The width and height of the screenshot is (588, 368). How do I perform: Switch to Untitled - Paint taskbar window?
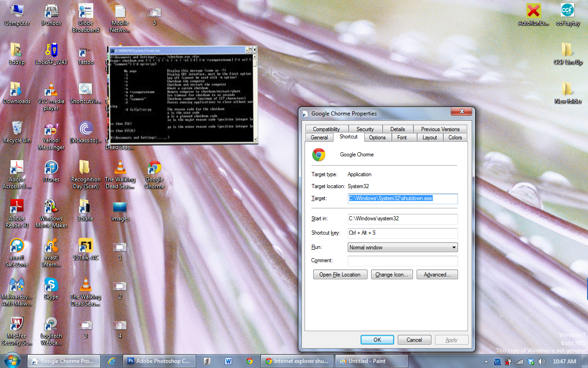(x=371, y=361)
